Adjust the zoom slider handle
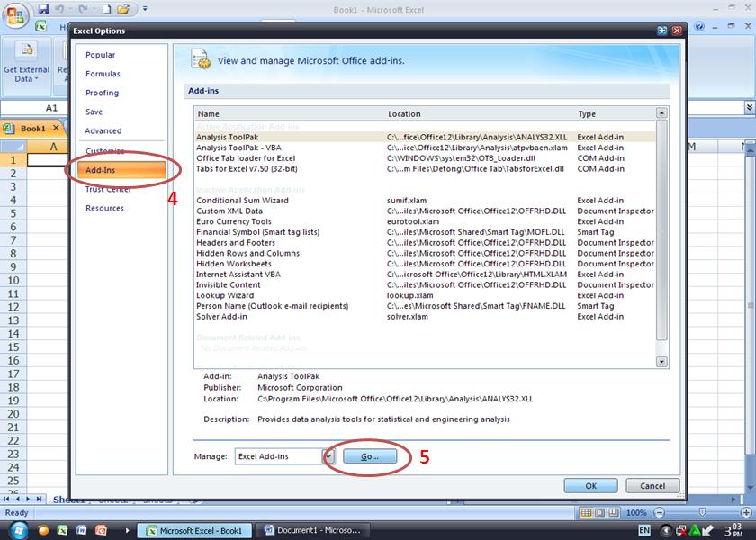Image resolution: width=756 pixels, height=540 pixels. coord(703,512)
